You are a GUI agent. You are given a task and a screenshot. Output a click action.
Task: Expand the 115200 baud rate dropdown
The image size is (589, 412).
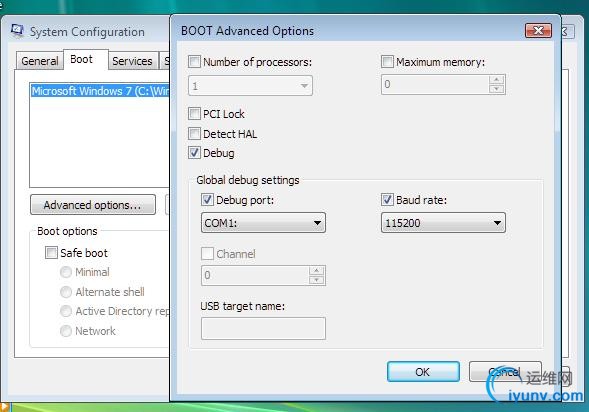point(443,223)
